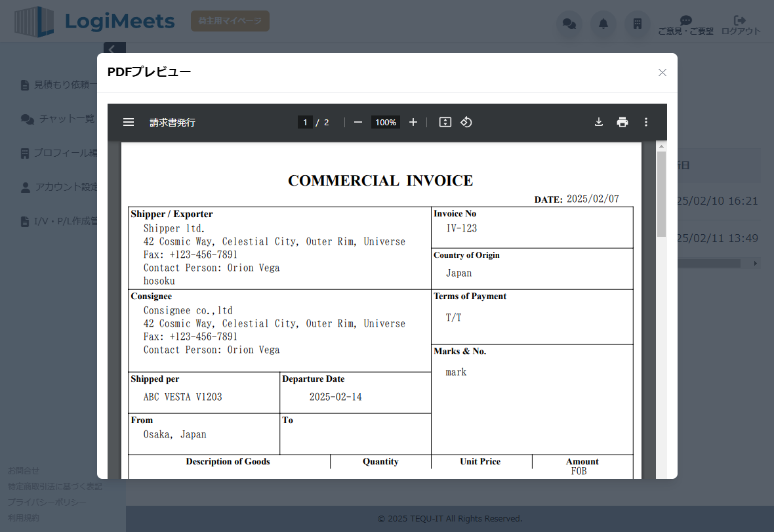Viewport: 774px width, 532px height.
Task: Click the 25/02/11 13:49 timestamp
Action: 717,238
